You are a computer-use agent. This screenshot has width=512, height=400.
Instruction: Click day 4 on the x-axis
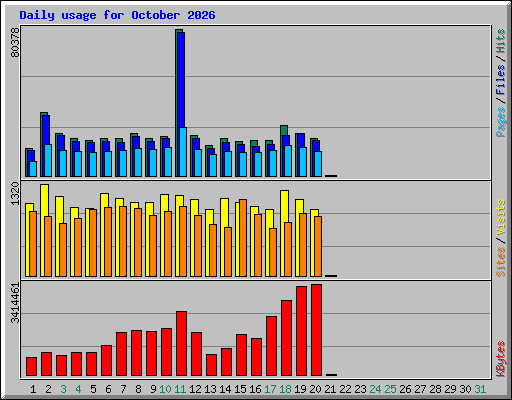(x=78, y=389)
